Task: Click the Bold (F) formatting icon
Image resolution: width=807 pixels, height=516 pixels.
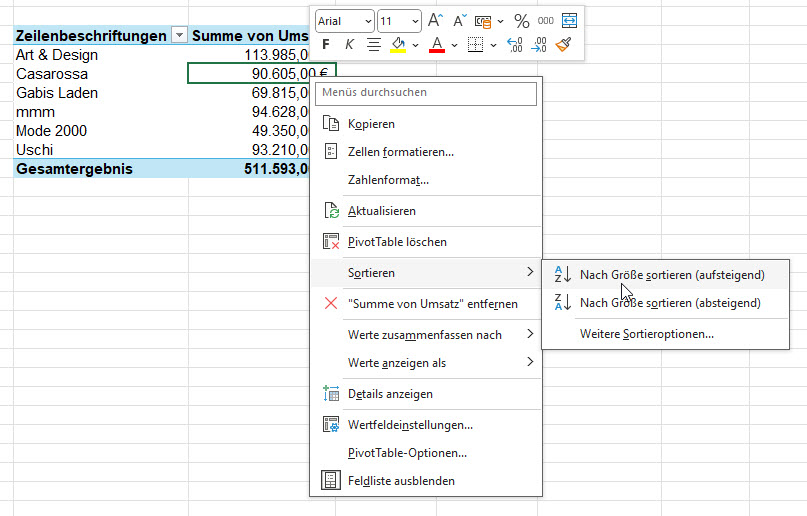Action: click(x=325, y=45)
